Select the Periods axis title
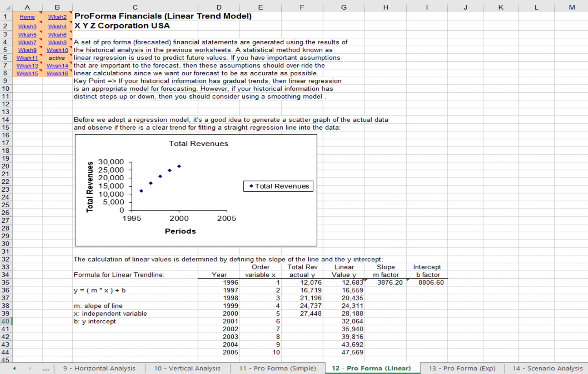 point(180,231)
